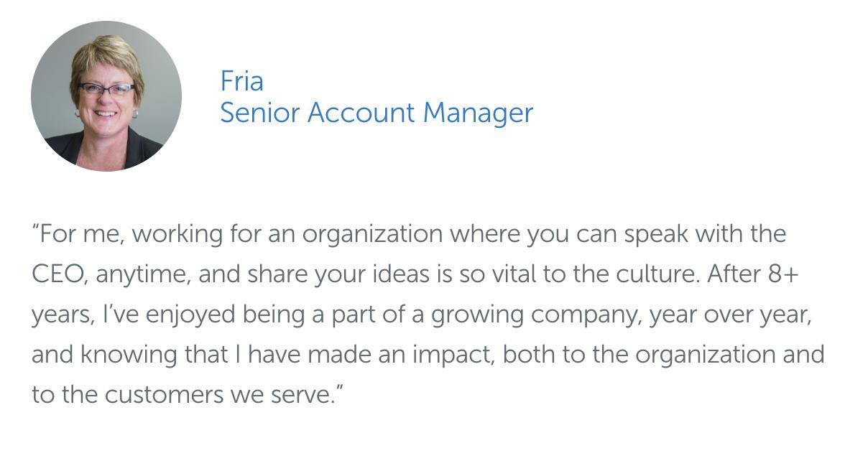This screenshot has height=461, width=868.
Task: Select the name "Fria" heading
Action: [x=241, y=81]
